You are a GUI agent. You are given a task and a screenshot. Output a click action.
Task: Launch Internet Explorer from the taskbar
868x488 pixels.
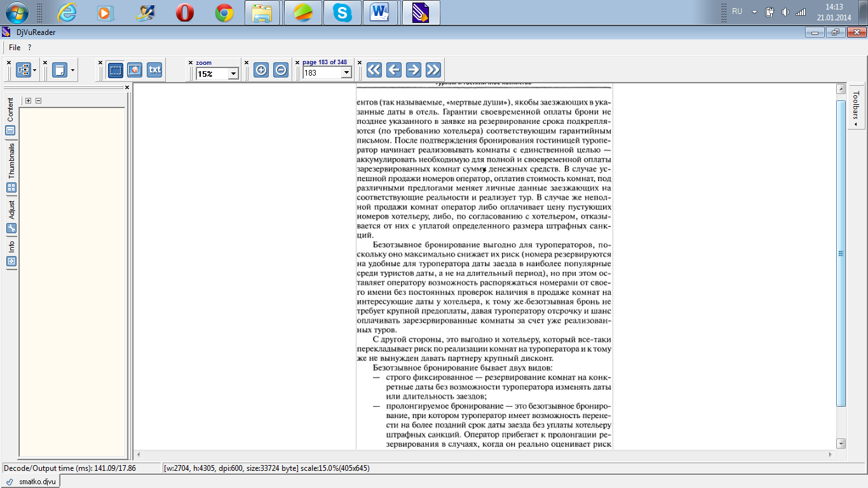[67, 12]
